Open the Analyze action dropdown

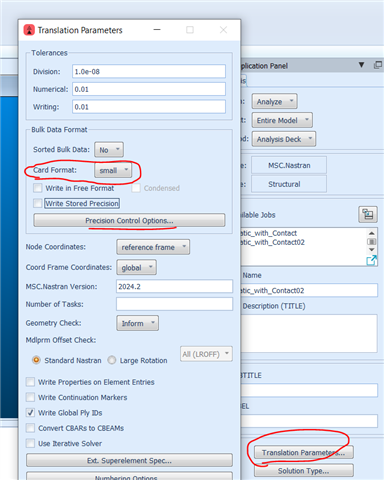click(x=275, y=101)
